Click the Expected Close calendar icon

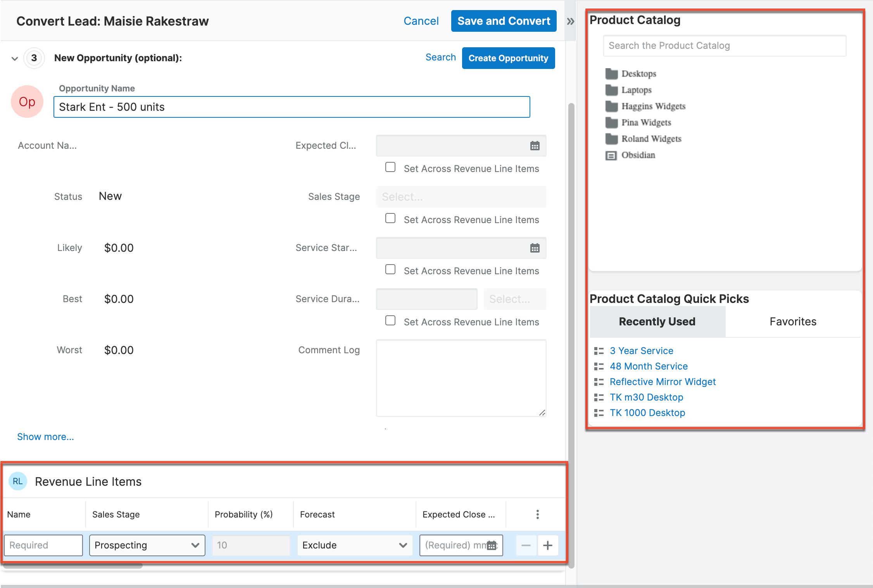click(x=535, y=146)
